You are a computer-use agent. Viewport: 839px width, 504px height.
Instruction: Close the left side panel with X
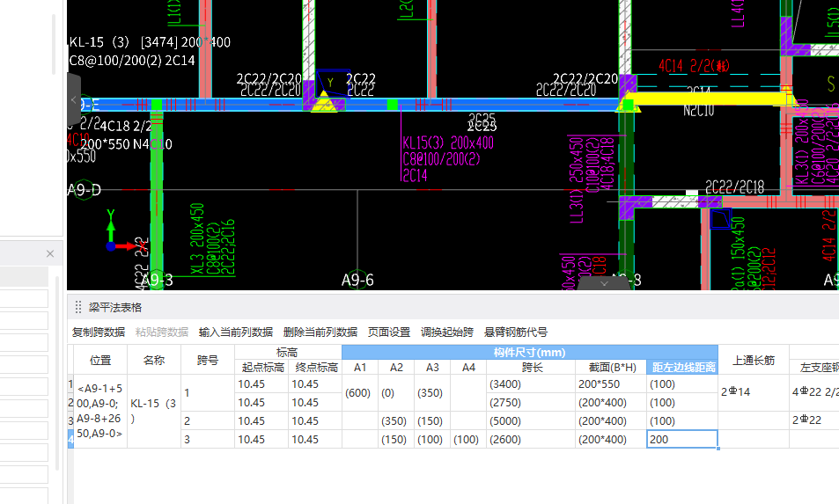point(50,254)
